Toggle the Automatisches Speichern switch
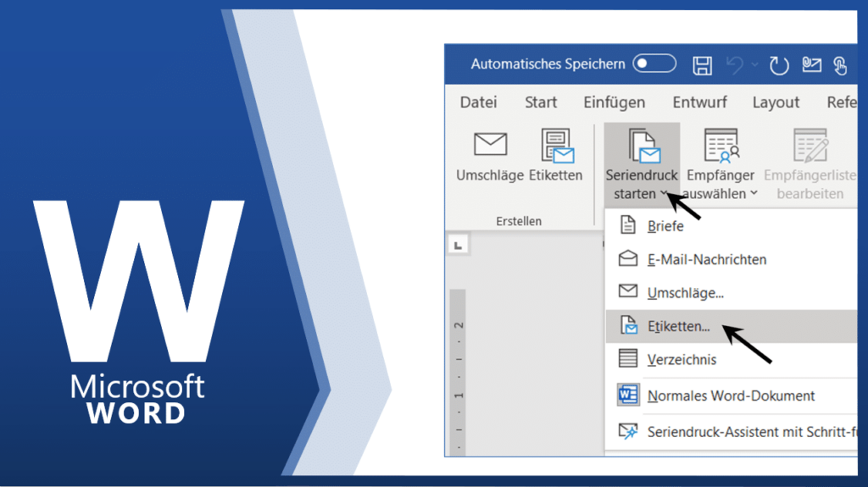868x487 pixels. [654, 64]
